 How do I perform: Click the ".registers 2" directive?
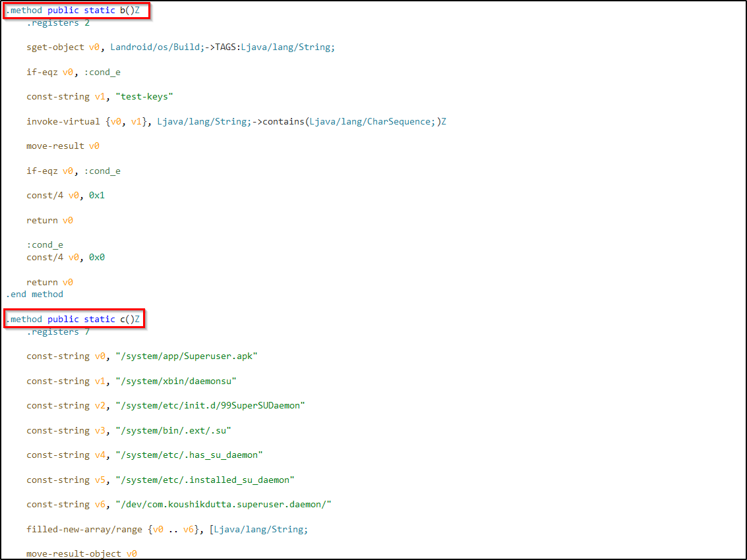[58, 23]
